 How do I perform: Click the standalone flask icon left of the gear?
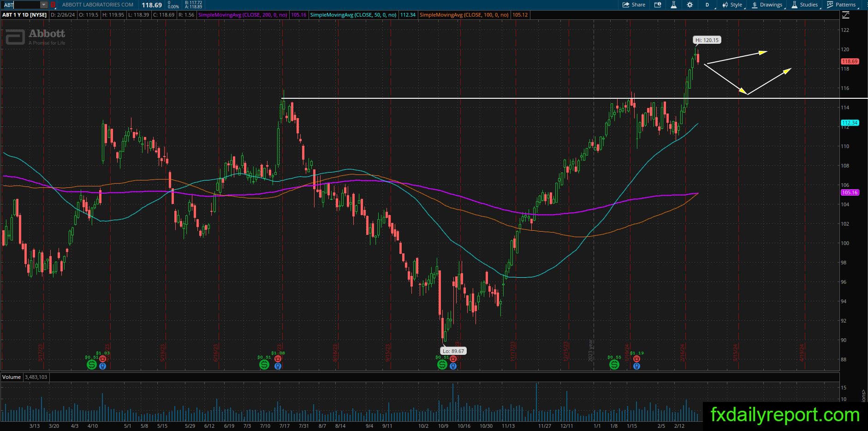click(x=674, y=5)
